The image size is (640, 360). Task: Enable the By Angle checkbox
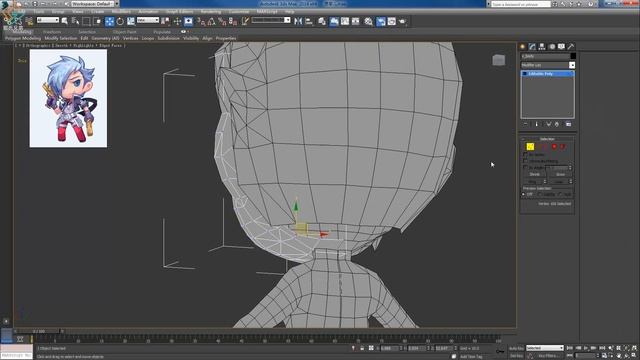tap(525, 167)
